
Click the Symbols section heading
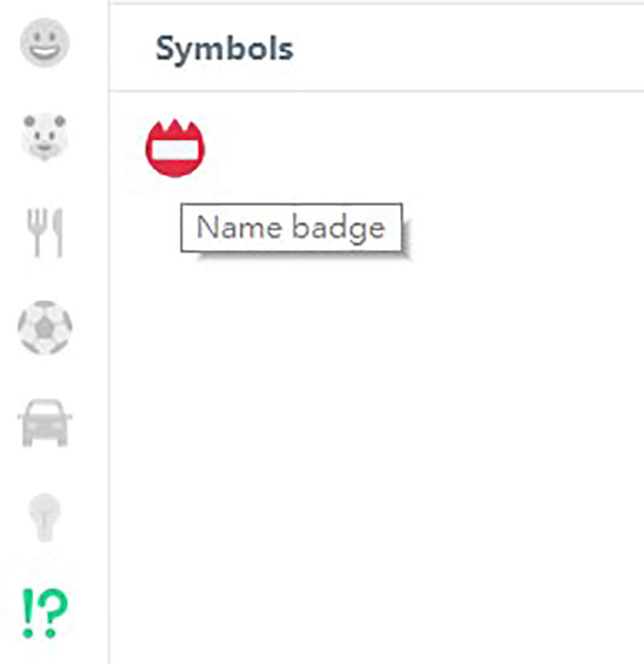coord(224,49)
